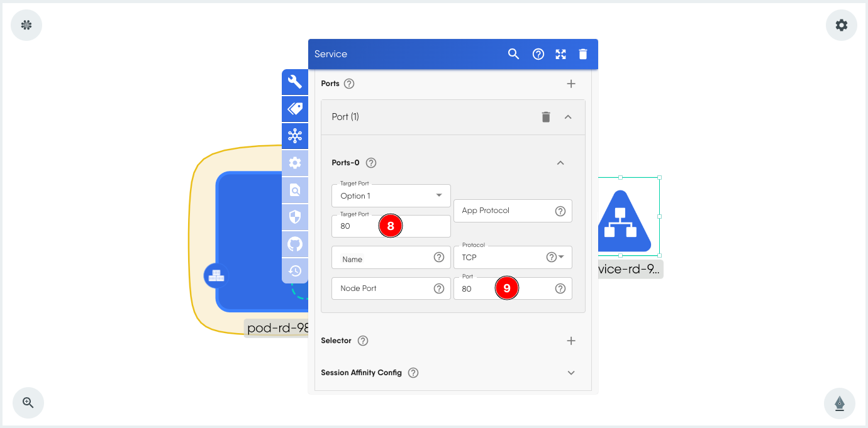Add a new port with plus button
868x428 pixels.
[x=571, y=84]
